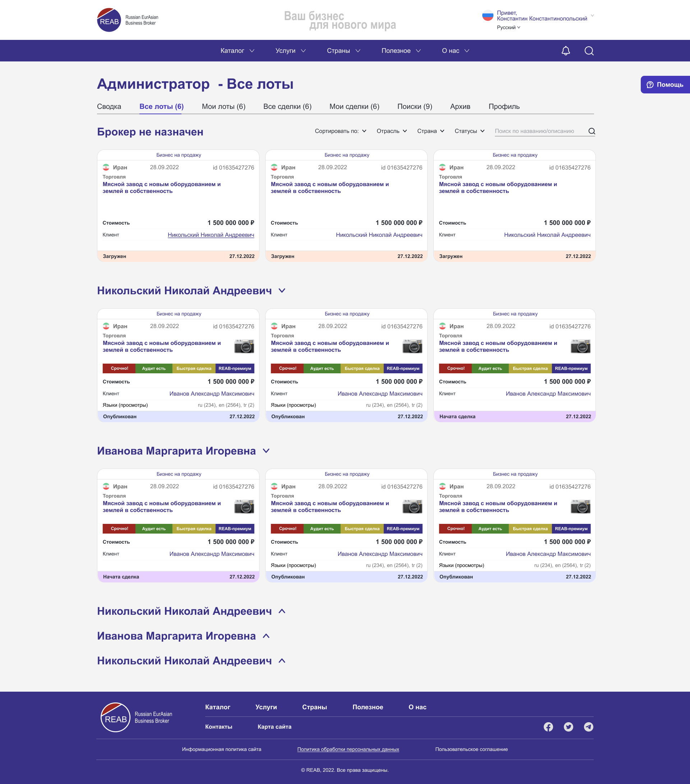Open the Twitter icon in footer
Image resolution: width=690 pixels, height=784 pixels.
568,727
